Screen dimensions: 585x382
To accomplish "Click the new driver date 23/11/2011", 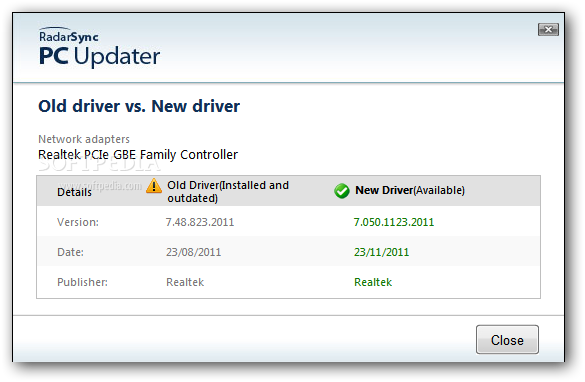I will [x=381, y=252].
